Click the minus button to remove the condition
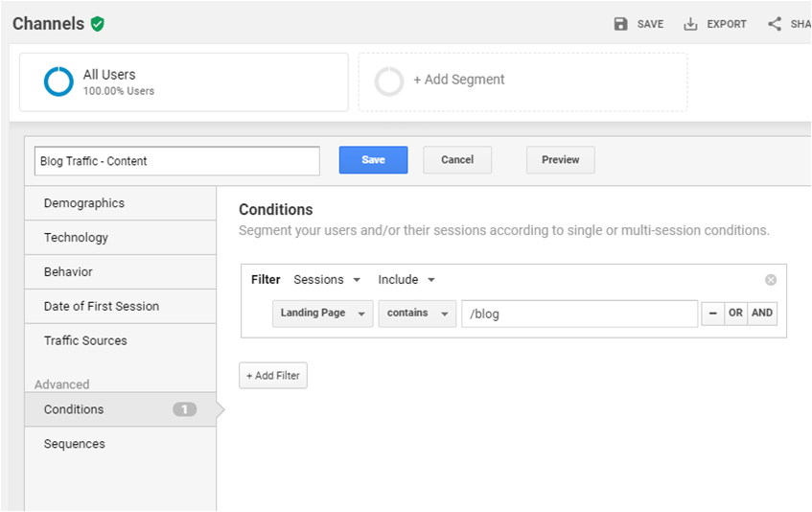The width and height of the screenshot is (812, 512). coord(712,314)
